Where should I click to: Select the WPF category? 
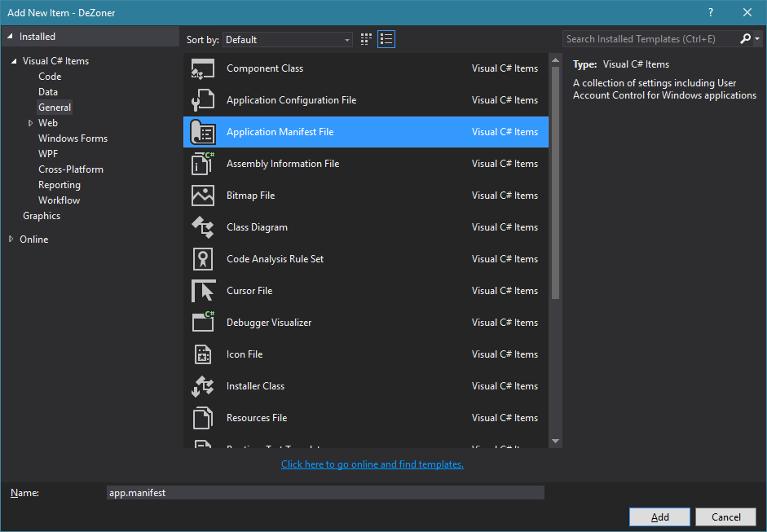click(48, 153)
